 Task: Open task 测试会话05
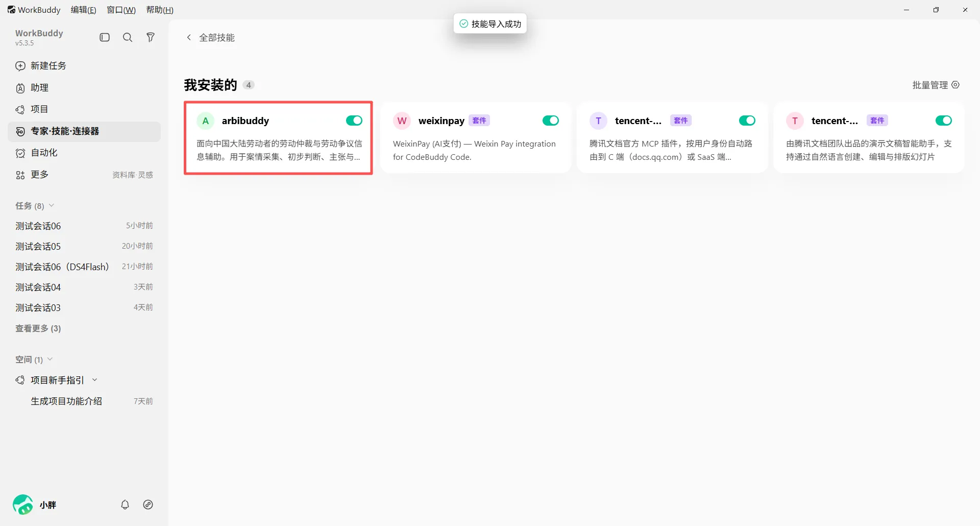tap(84, 246)
